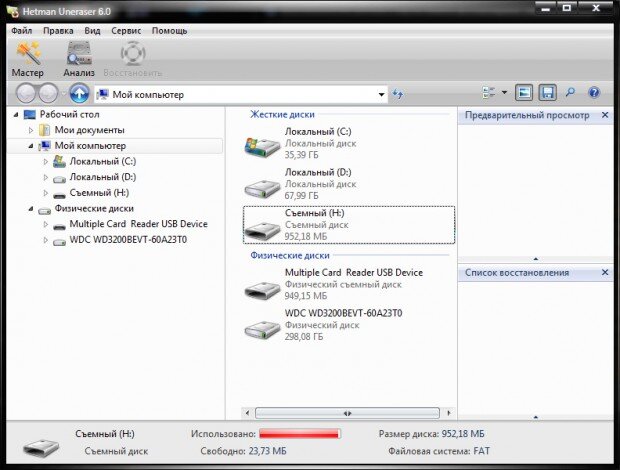Click Файловая система: FAT status text
This screenshot has width=620, height=470.
point(439,451)
